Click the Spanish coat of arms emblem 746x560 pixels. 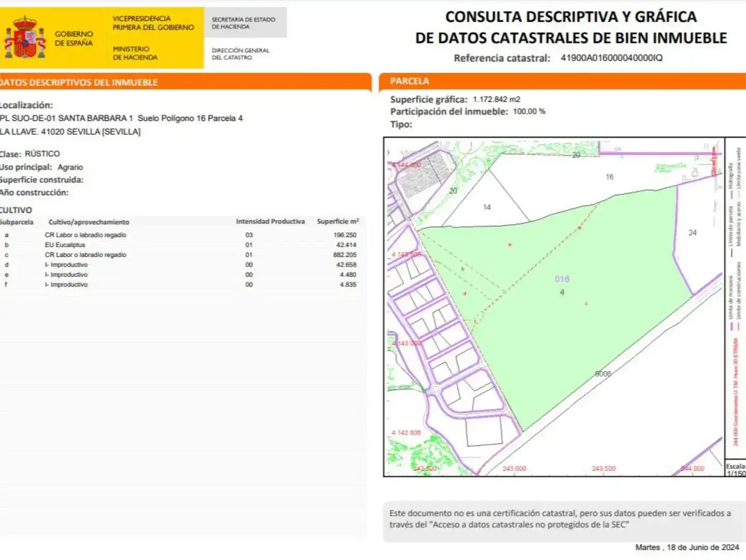point(25,37)
